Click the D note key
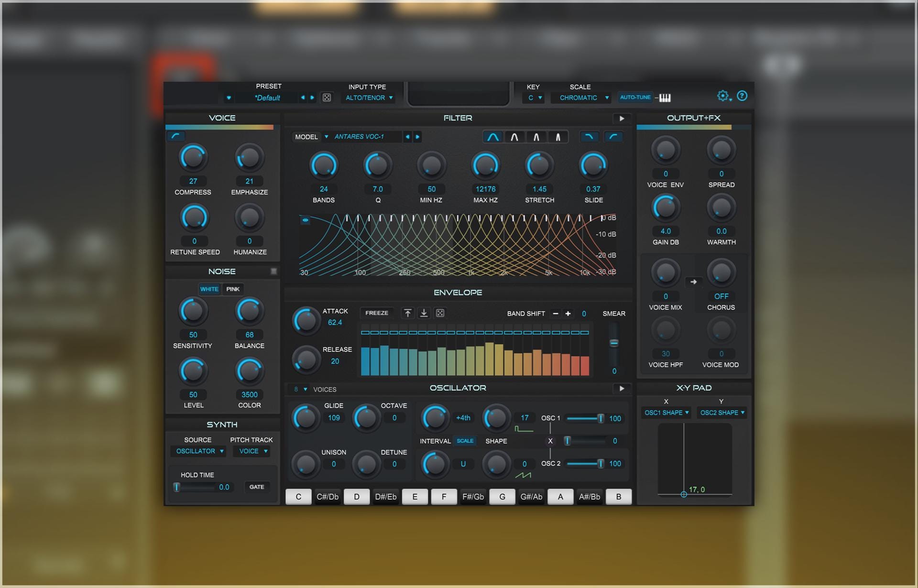This screenshot has height=588, width=918. pos(357,497)
